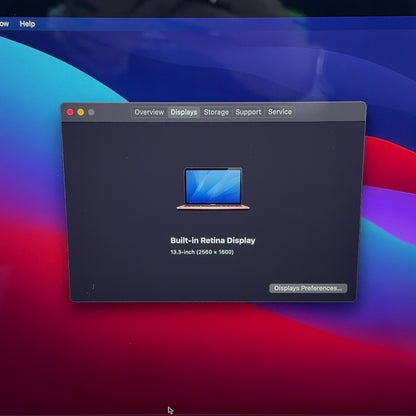The image size is (416, 416).
Task: Click the MacBook laptop image
Action: coord(213,189)
